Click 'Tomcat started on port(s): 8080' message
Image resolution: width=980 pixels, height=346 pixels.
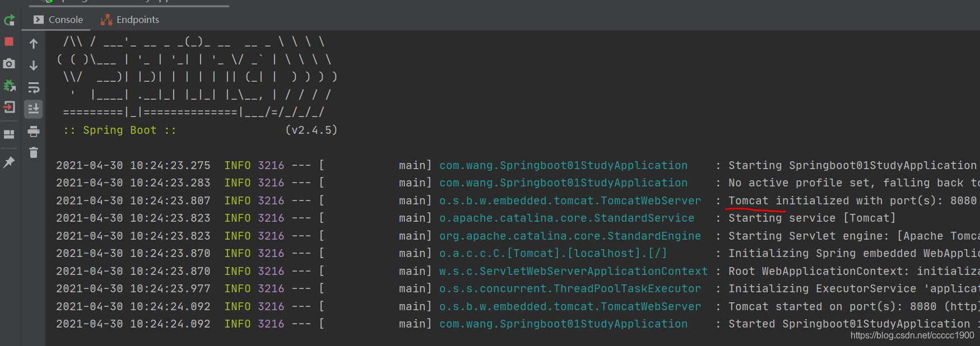(x=854, y=307)
